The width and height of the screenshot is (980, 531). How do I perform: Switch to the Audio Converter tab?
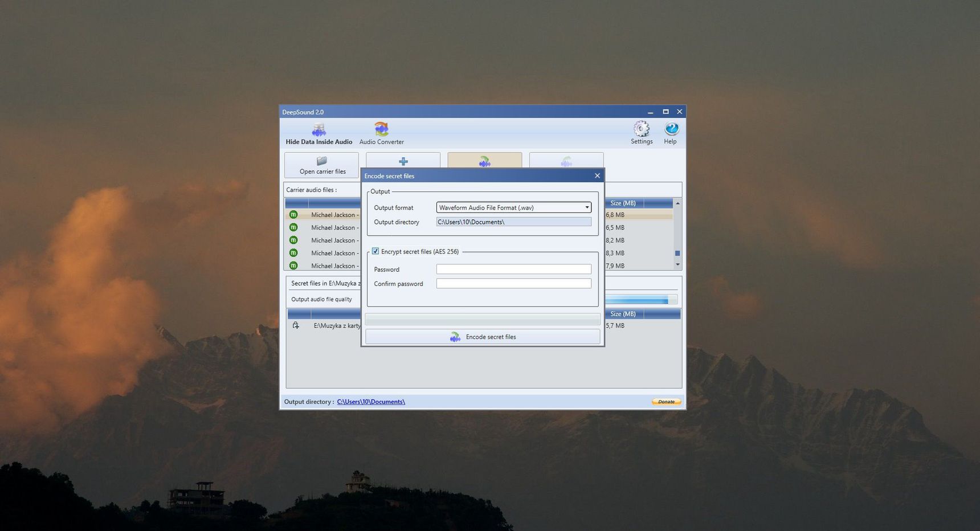pyautogui.click(x=381, y=134)
